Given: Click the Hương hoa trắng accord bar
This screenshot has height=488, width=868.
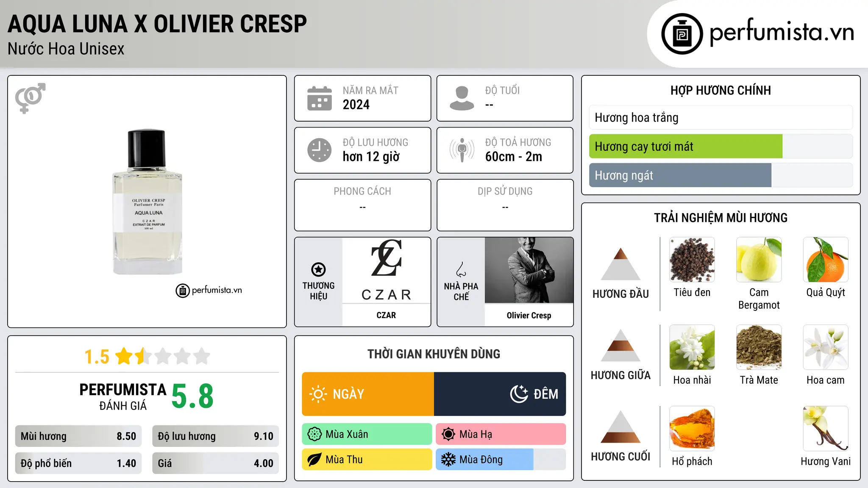Looking at the screenshot, I should pyautogui.click(x=721, y=117).
